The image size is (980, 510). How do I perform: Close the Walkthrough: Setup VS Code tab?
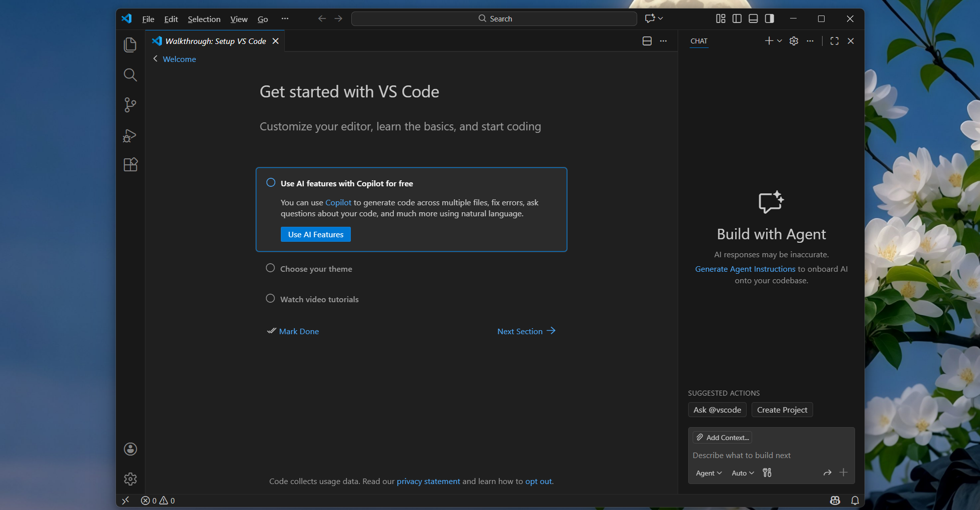point(275,41)
